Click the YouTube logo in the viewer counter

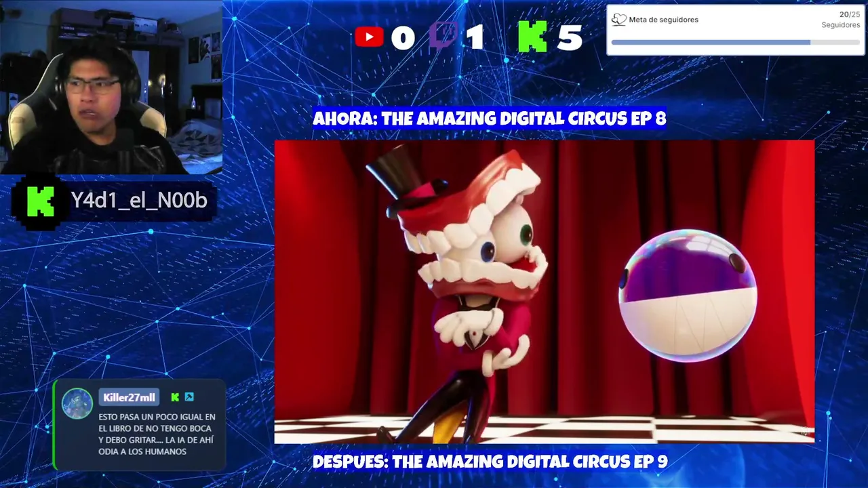click(x=369, y=37)
